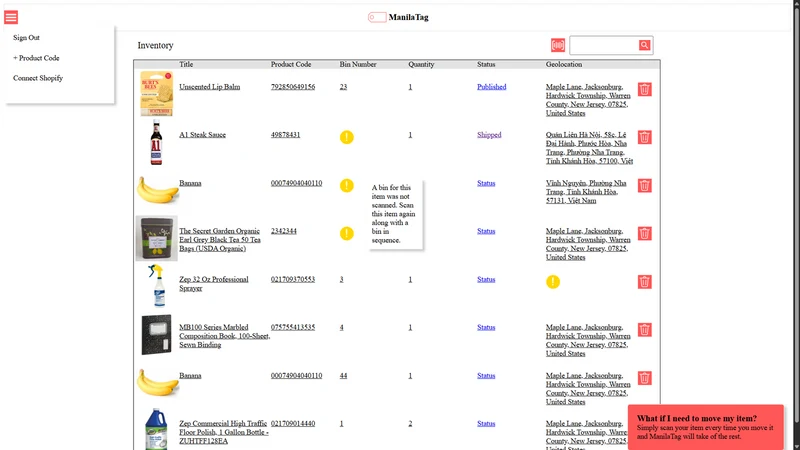The image size is (800, 450).
Task: Delete the Zep 32 Oz Sprayer row
Action: pyautogui.click(x=644, y=282)
